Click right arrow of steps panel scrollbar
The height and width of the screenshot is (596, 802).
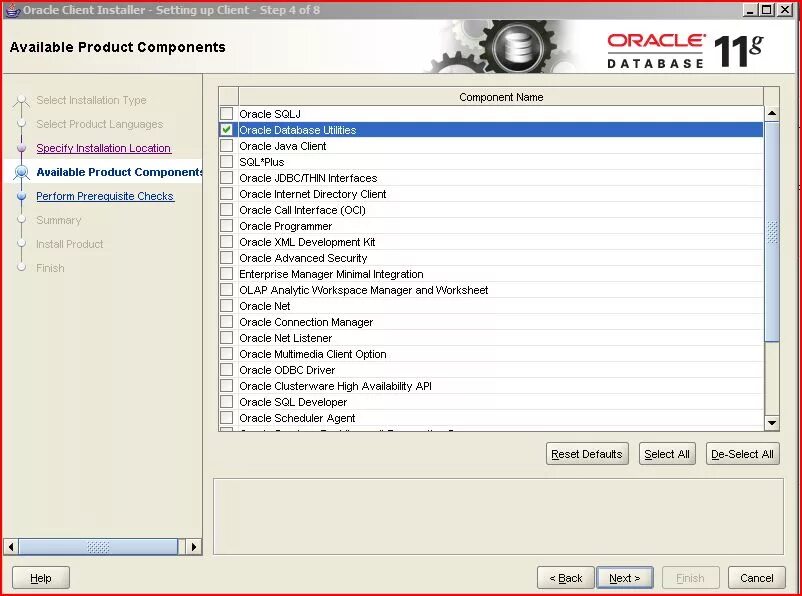(x=193, y=546)
